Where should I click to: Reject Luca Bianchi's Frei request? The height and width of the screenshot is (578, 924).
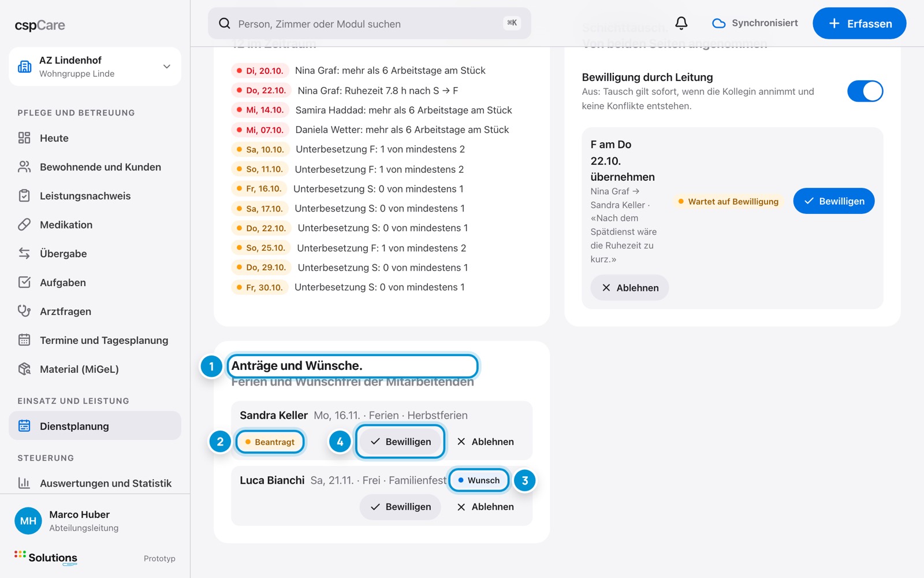point(485,507)
